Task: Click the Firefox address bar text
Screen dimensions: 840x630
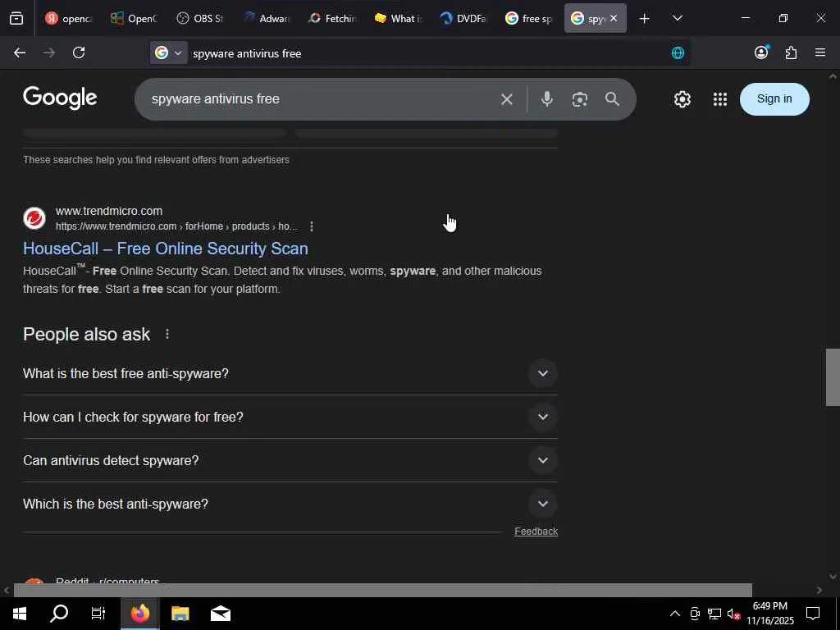Action: coord(247,53)
